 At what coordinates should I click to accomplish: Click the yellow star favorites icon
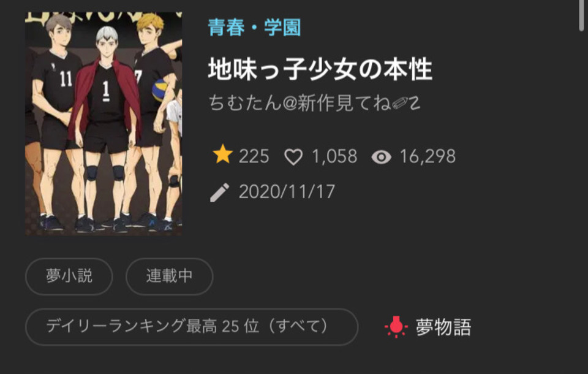[x=223, y=155]
